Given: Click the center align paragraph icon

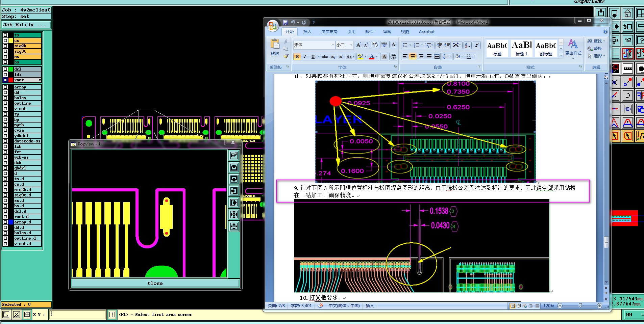Looking at the screenshot, I should [x=413, y=56].
